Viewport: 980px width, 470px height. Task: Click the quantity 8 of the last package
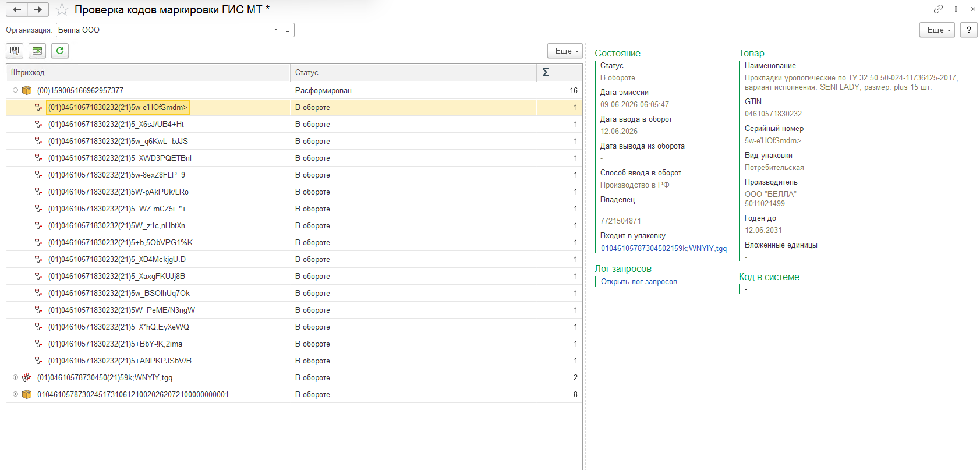[575, 394]
